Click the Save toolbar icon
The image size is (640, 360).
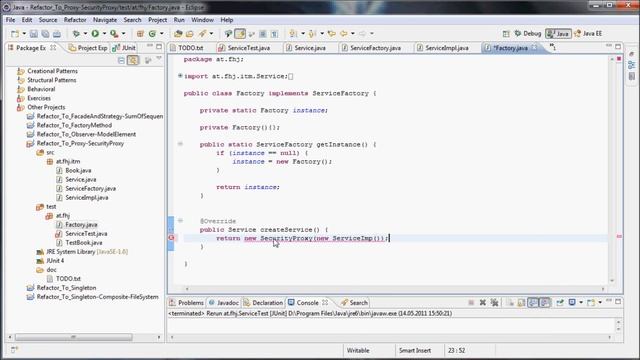[x=34, y=33]
